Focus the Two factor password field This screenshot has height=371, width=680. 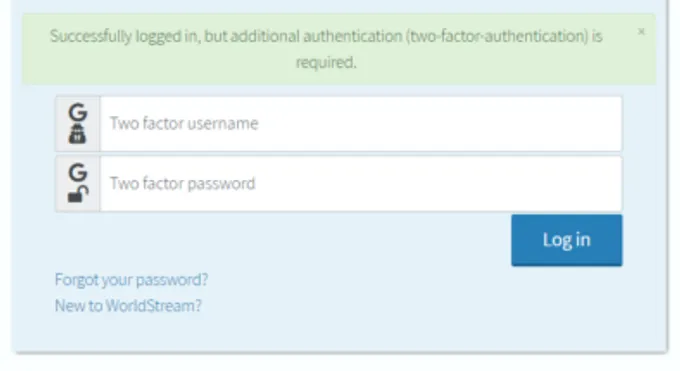(361, 184)
